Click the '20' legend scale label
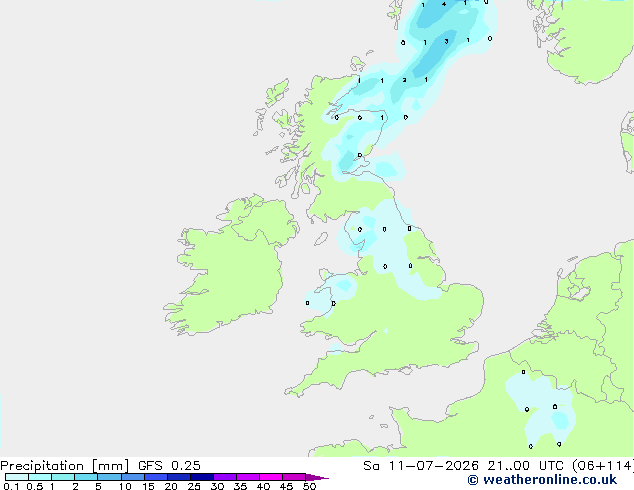The width and height of the screenshot is (634, 490). click(171, 486)
